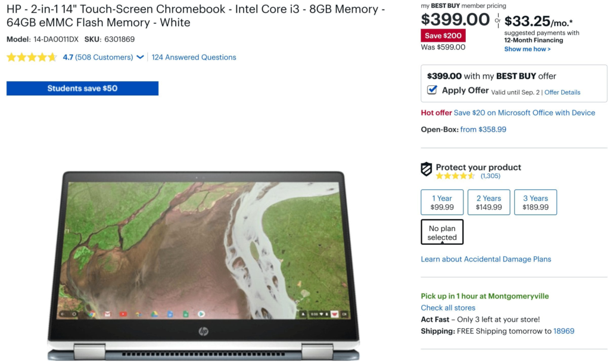Click the Students save $50 banner
The height and width of the screenshot is (364, 610).
pyautogui.click(x=82, y=88)
